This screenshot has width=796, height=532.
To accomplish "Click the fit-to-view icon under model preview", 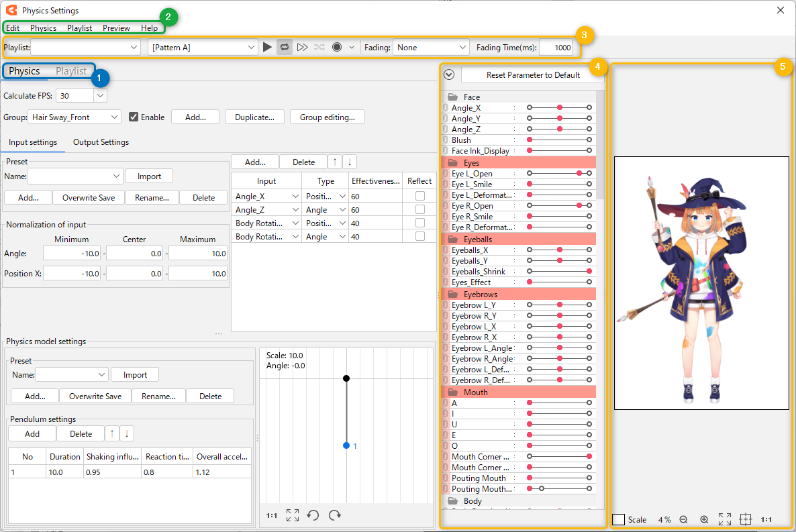I will click(725, 519).
